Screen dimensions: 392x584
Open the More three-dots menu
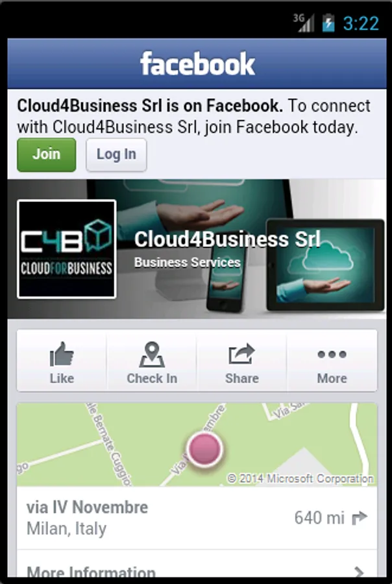click(332, 354)
